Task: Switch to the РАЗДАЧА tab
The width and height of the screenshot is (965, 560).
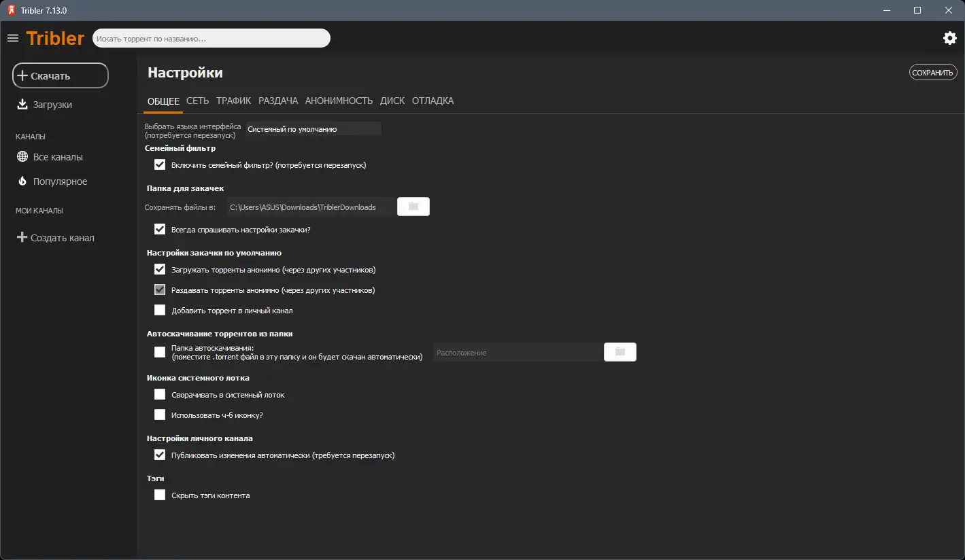Action: coord(278,101)
